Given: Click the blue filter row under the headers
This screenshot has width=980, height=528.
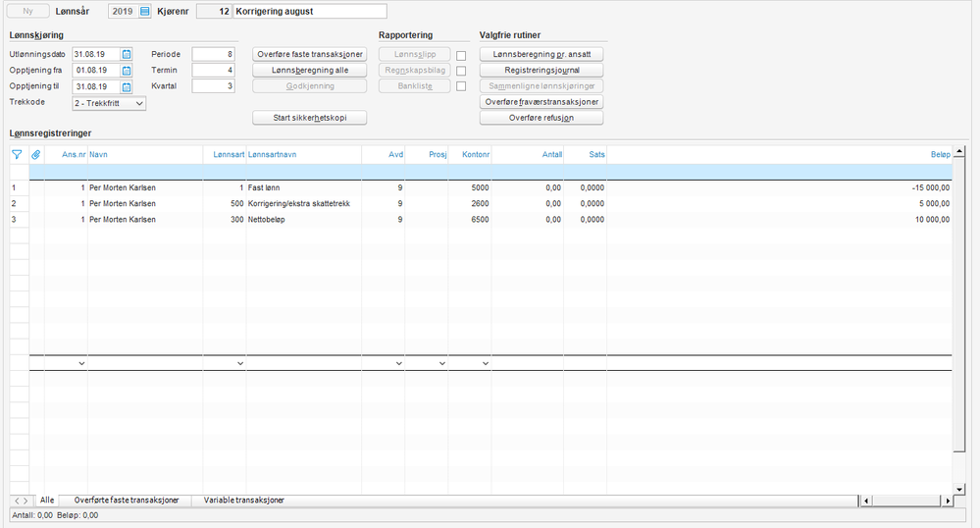Looking at the screenshot, I should click(490, 172).
